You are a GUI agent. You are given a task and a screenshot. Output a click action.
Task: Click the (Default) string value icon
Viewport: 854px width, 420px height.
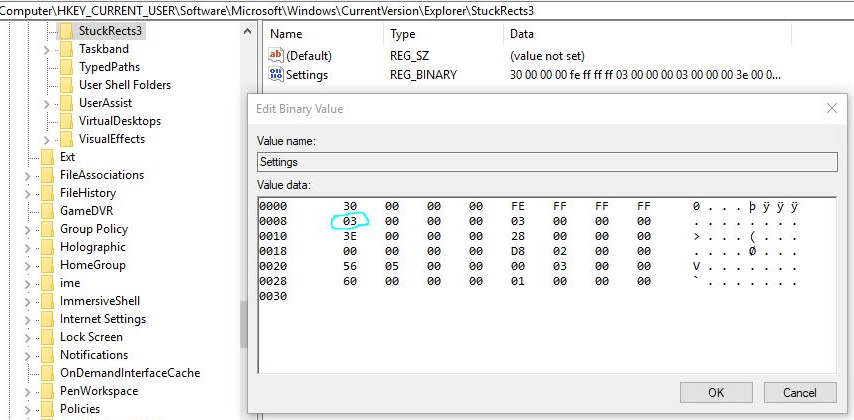click(276, 56)
